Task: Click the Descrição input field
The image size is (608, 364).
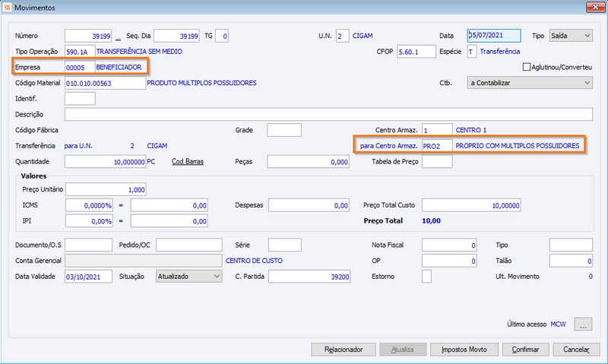Action: [x=328, y=114]
